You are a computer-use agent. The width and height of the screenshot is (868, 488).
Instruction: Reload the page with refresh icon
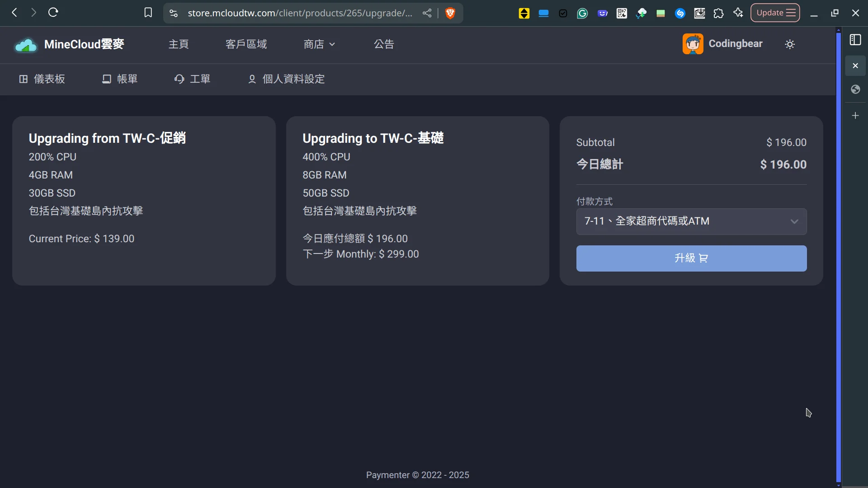(x=53, y=13)
